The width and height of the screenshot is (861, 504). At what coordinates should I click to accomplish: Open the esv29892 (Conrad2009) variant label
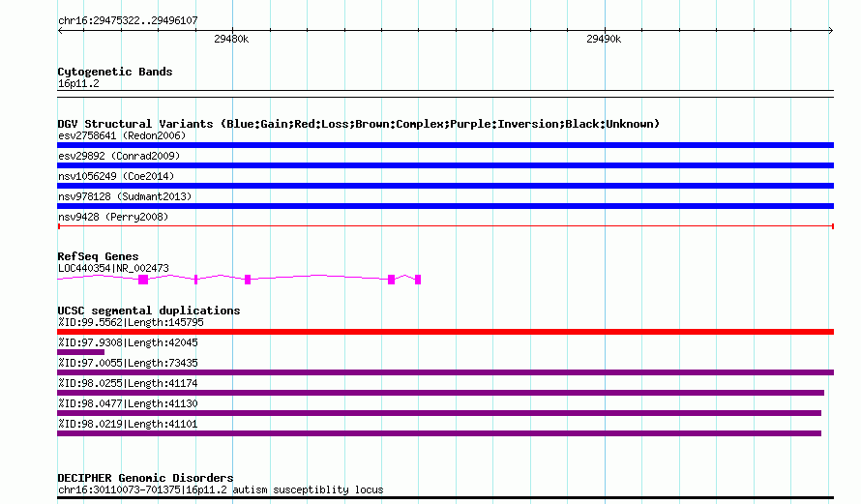(119, 156)
